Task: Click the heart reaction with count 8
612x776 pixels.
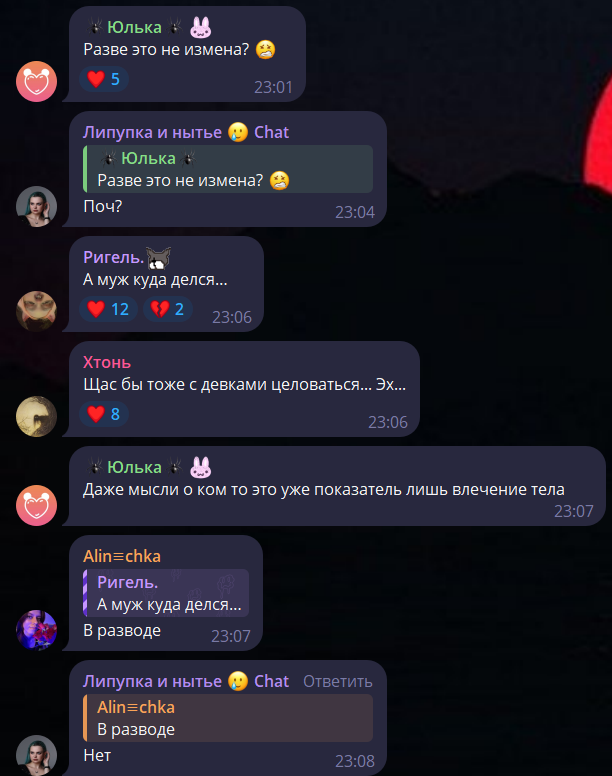Action: point(104,414)
